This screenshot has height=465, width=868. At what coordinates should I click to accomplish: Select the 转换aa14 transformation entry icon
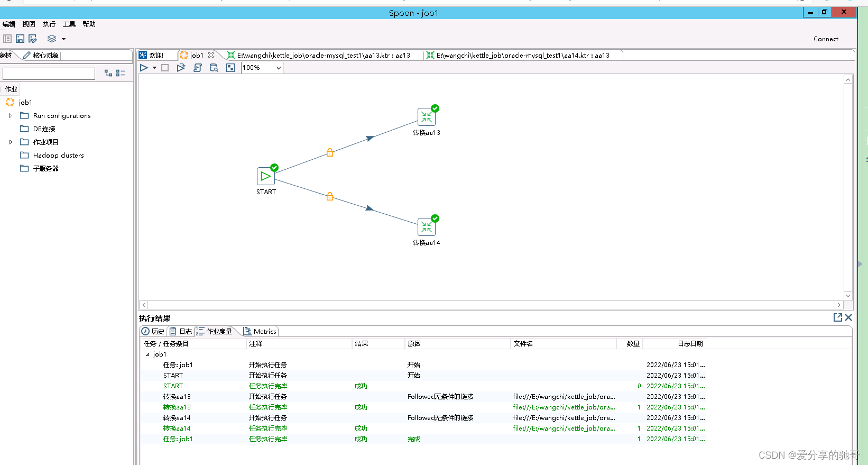427,227
